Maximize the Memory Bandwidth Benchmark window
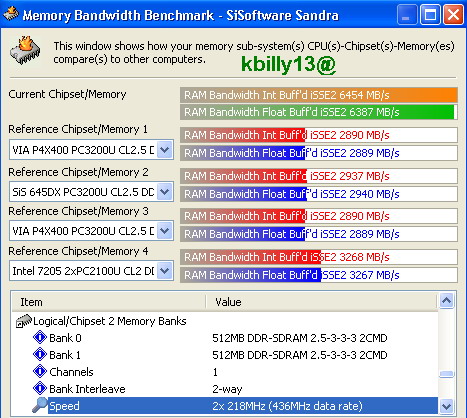The height and width of the screenshot is (418, 467). [x=430, y=15]
